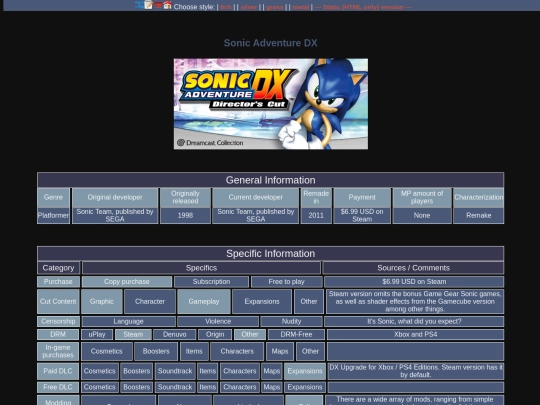Click the "It's Sonic, what did you expect?" comment
This screenshot has width=540, height=405.
pyautogui.click(x=414, y=321)
